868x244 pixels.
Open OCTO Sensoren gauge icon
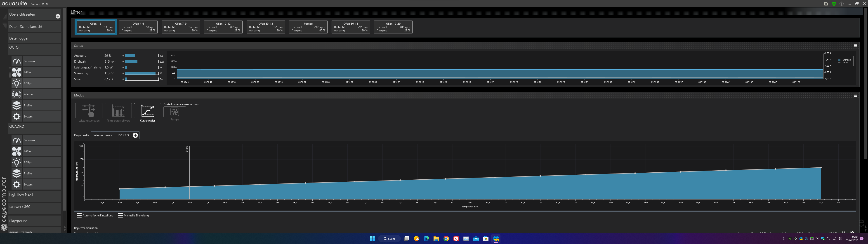click(17, 61)
